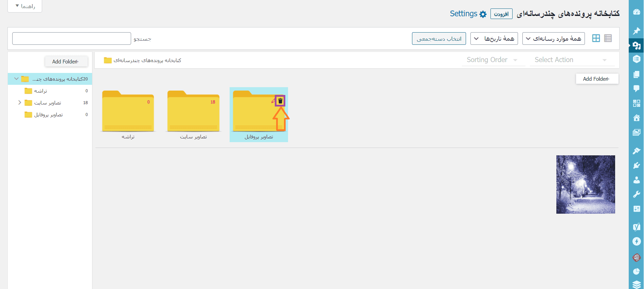Switch to grid view of media library
Image resolution: width=644 pixels, height=289 pixels.
coord(596,38)
